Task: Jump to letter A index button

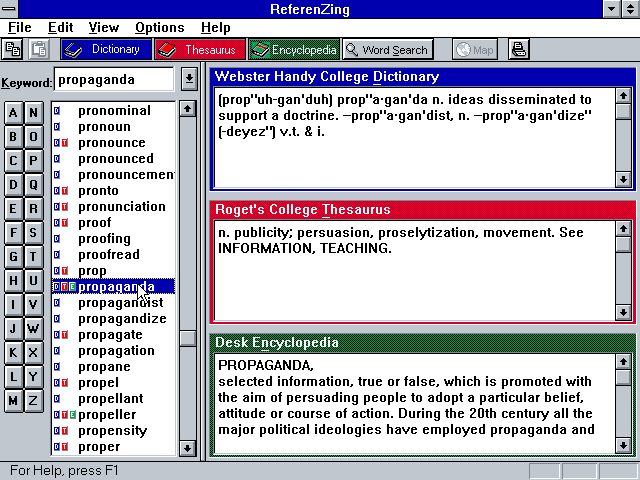Action: pos(13,113)
